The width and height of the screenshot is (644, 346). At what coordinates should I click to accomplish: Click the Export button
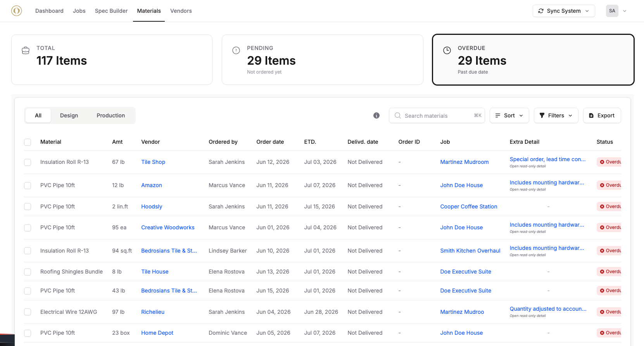coord(602,115)
